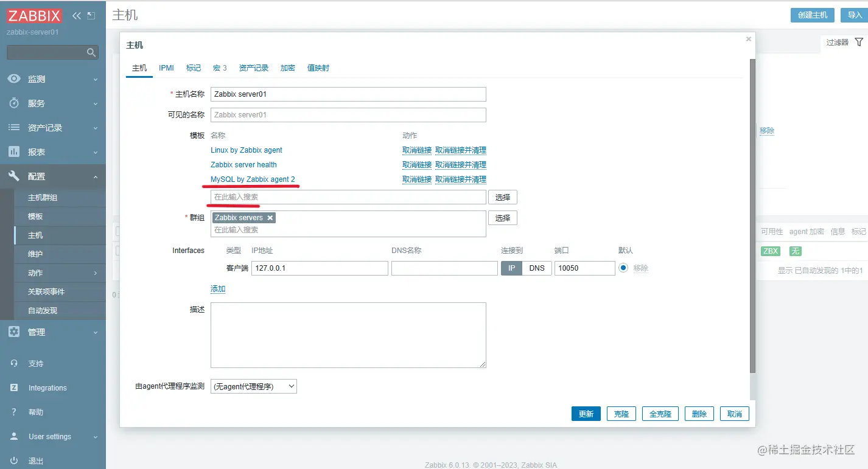This screenshot has height=469, width=868.
Task: Click the template search input field
Action: (x=348, y=197)
